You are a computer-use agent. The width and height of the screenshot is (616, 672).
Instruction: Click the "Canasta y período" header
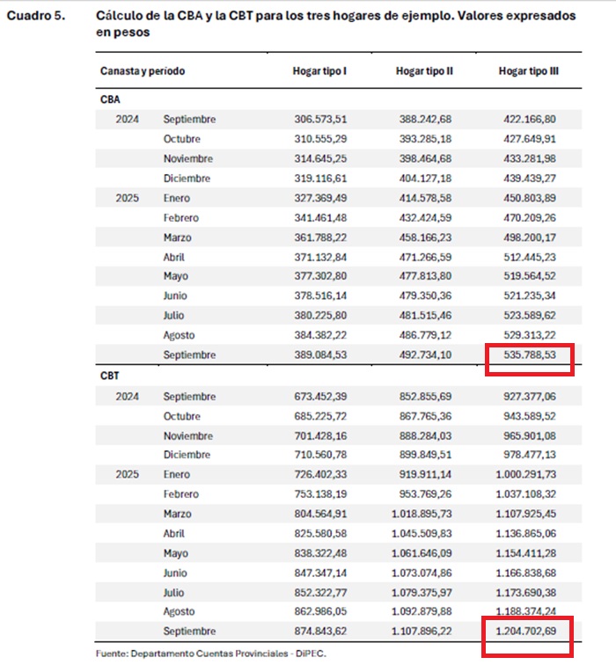(x=143, y=70)
